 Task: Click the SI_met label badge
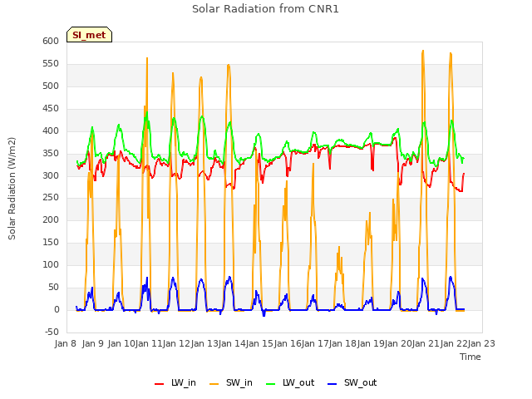point(89,35)
